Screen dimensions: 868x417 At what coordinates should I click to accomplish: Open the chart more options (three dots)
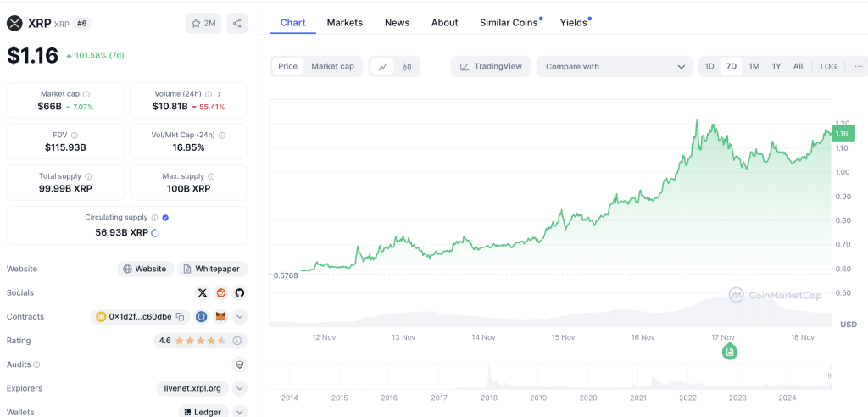[x=860, y=66]
